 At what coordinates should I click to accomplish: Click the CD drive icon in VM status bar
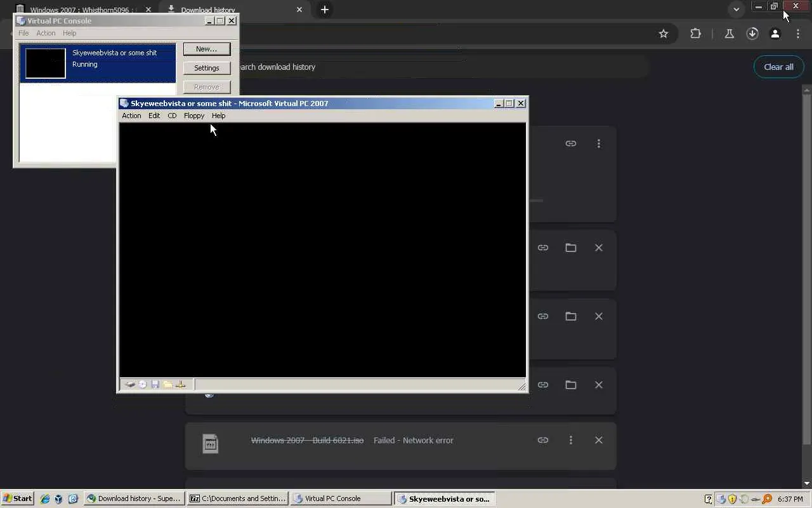tap(143, 384)
